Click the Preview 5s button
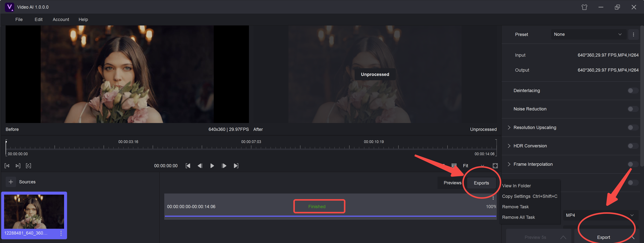644x243 pixels. click(535, 237)
